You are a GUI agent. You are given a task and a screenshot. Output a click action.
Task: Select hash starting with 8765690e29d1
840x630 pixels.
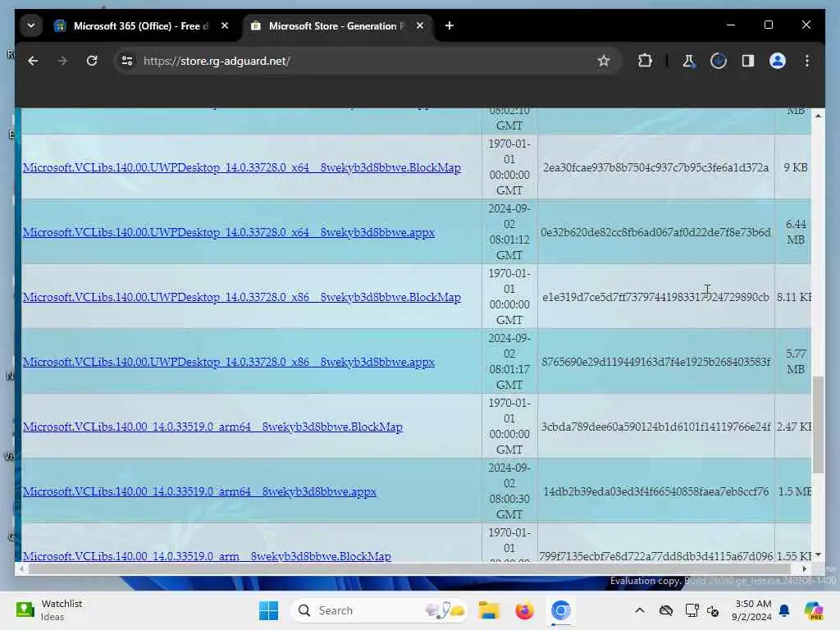tap(655, 362)
